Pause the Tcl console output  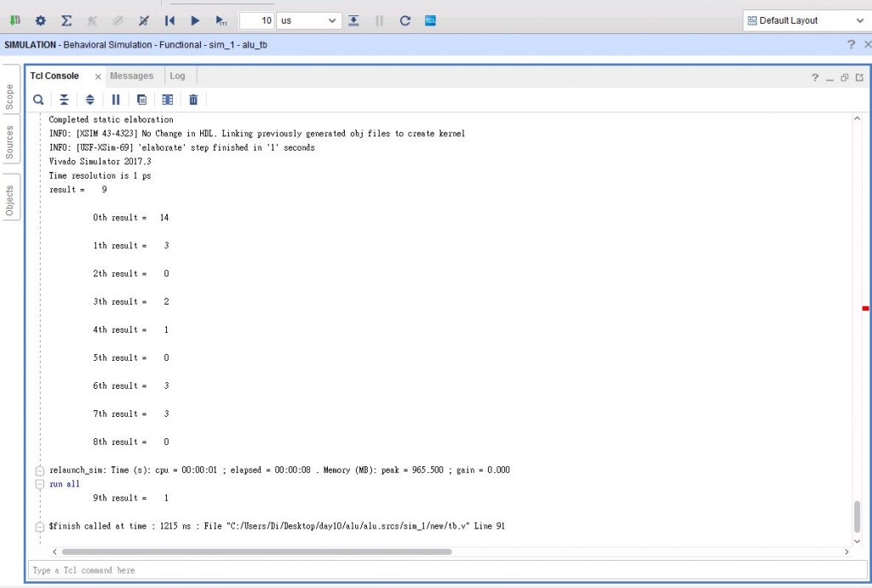pos(116,100)
